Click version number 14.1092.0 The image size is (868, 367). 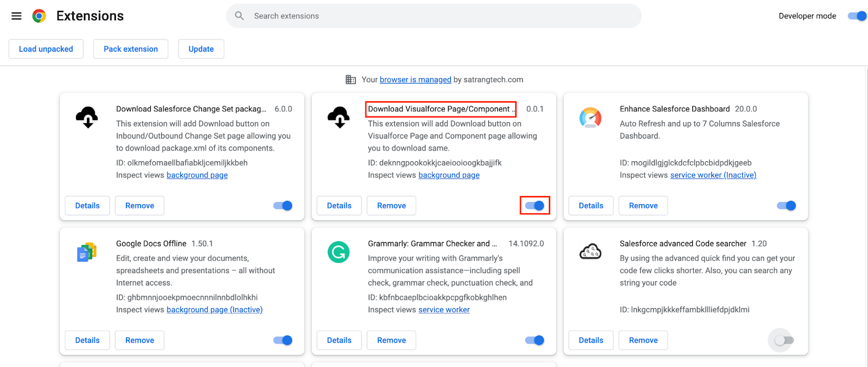click(526, 243)
